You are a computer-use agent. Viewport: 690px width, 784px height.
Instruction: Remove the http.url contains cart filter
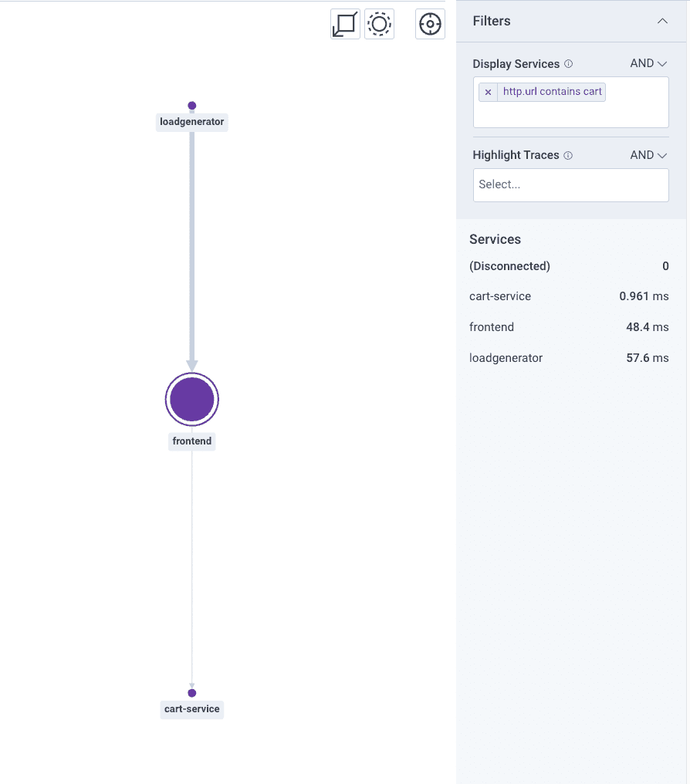(488, 92)
